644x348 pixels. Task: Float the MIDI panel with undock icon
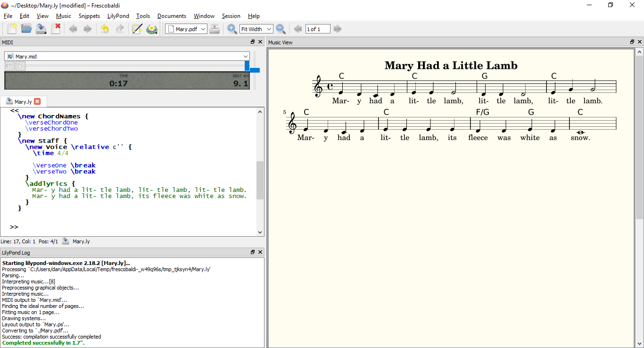pyautogui.click(x=253, y=42)
